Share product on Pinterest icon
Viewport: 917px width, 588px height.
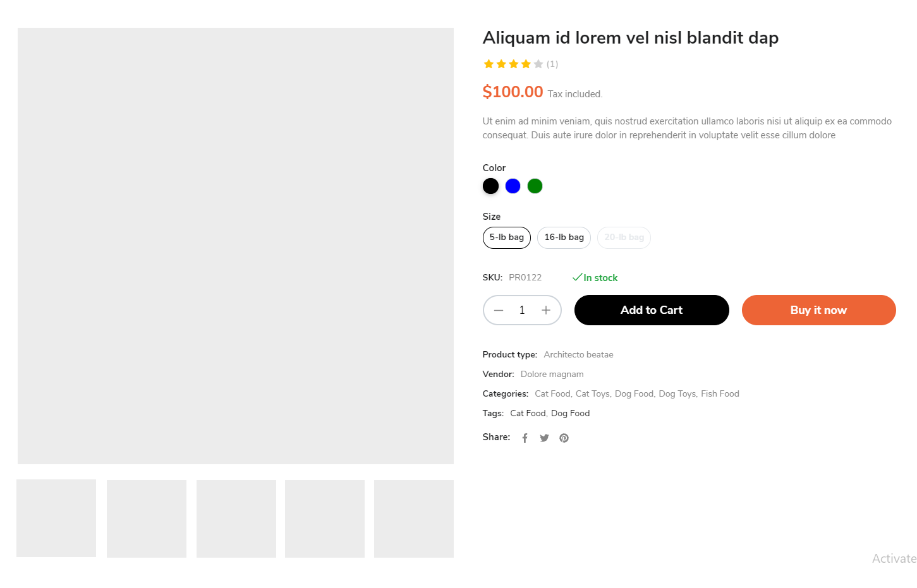tap(564, 438)
